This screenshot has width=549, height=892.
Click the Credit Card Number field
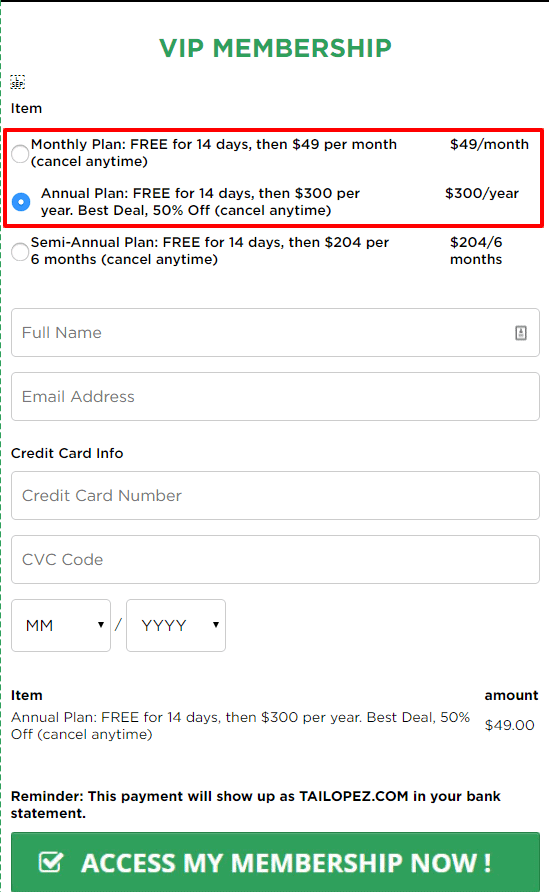(x=275, y=495)
